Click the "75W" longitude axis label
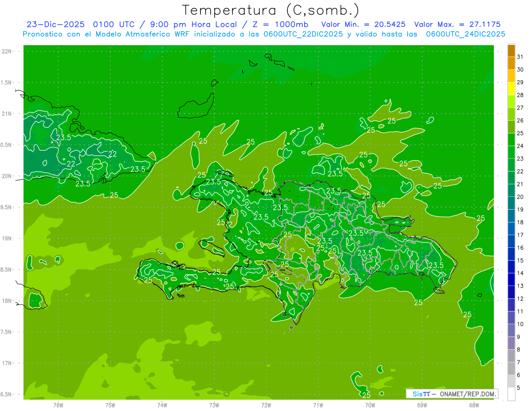 (110, 405)
